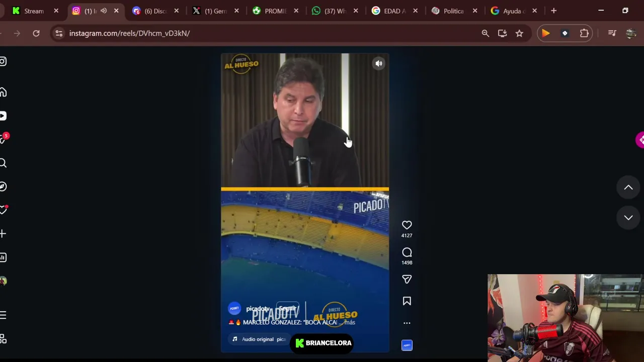Close the Instagram tab
The width and height of the screenshot is (644, 362).
(x=116, y=11)
